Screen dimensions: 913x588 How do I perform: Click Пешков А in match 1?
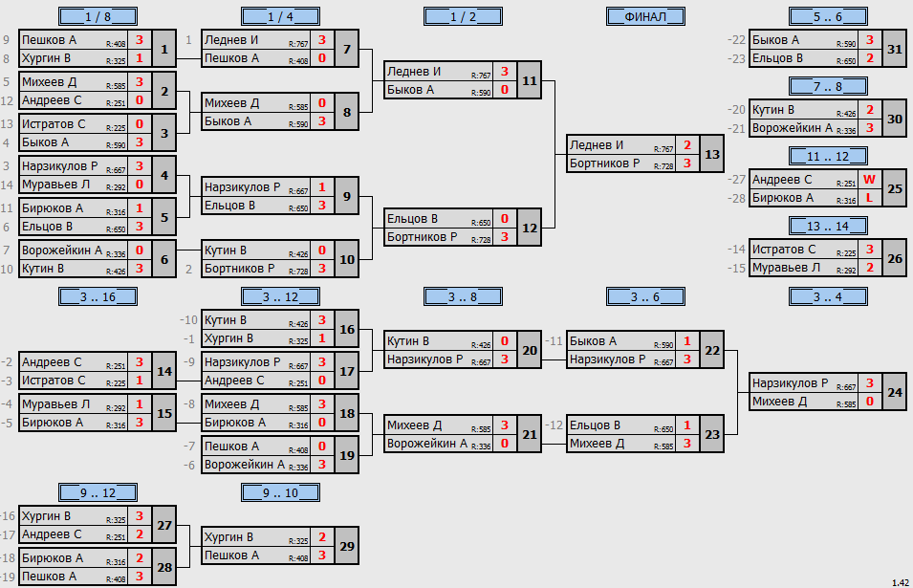[49, 39]
